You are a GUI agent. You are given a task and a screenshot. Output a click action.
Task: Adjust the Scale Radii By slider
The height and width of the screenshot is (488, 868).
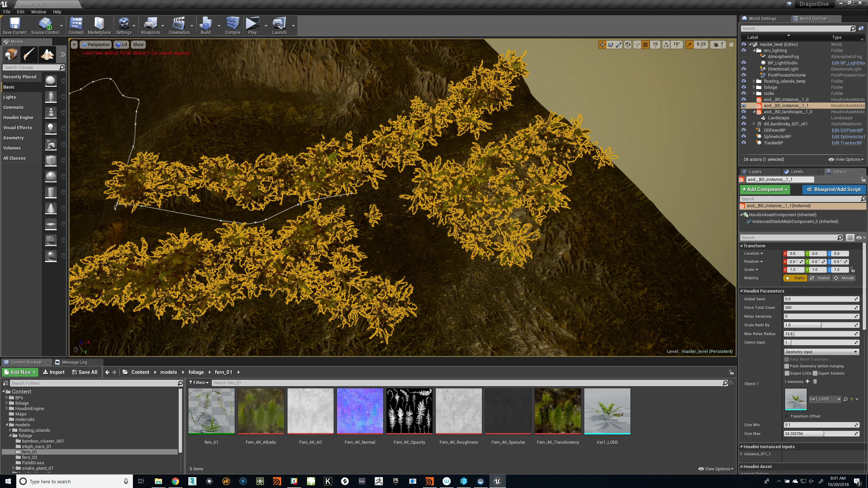point(821,325)
